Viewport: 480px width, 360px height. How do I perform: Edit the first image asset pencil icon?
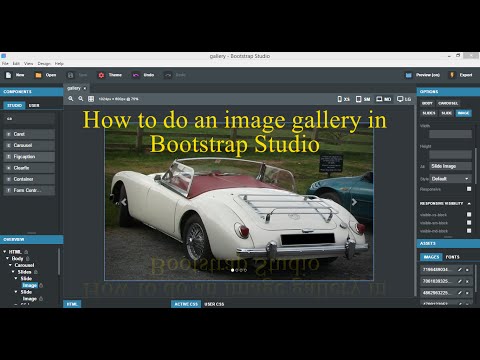pos(460,270)
